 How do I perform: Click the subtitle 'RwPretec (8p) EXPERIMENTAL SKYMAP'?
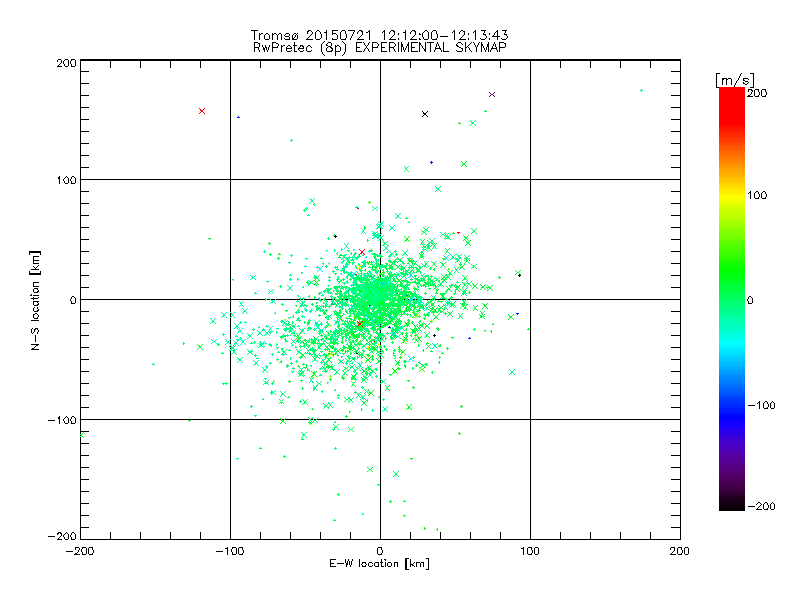[380, 48]
